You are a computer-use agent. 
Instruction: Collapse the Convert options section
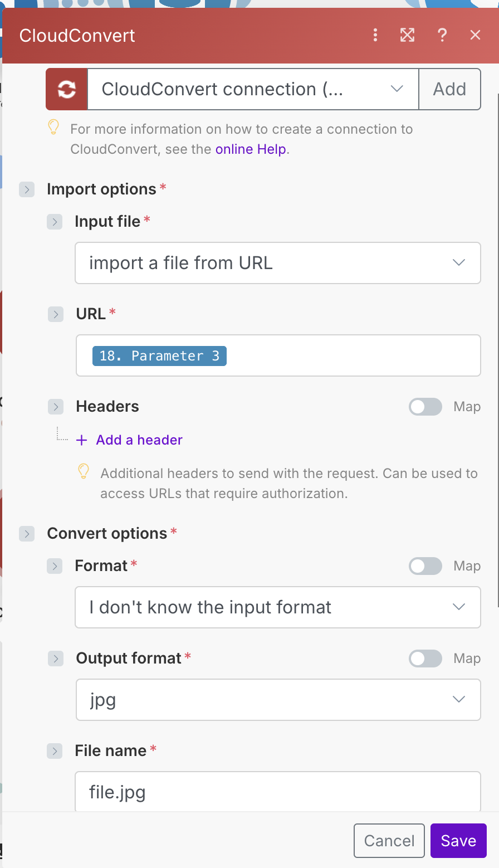tap(27, 534)
